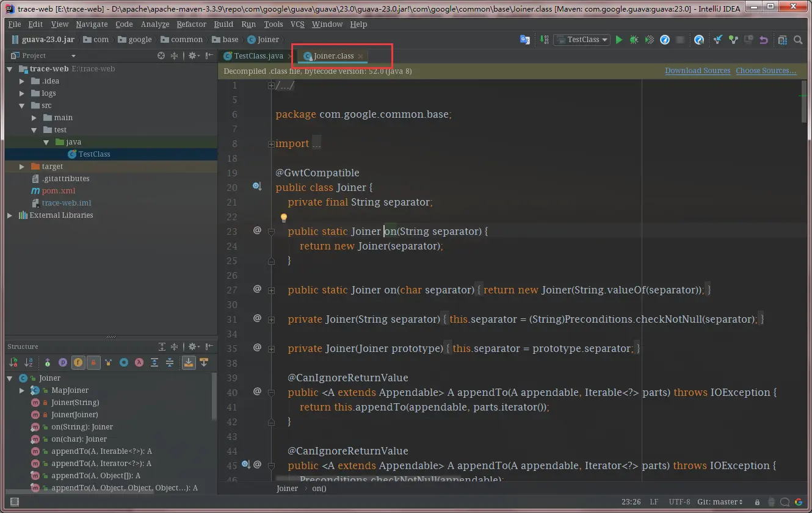The image size is (812, 513).
Task: Start debugging with the green bug icon
Action: 634,40
